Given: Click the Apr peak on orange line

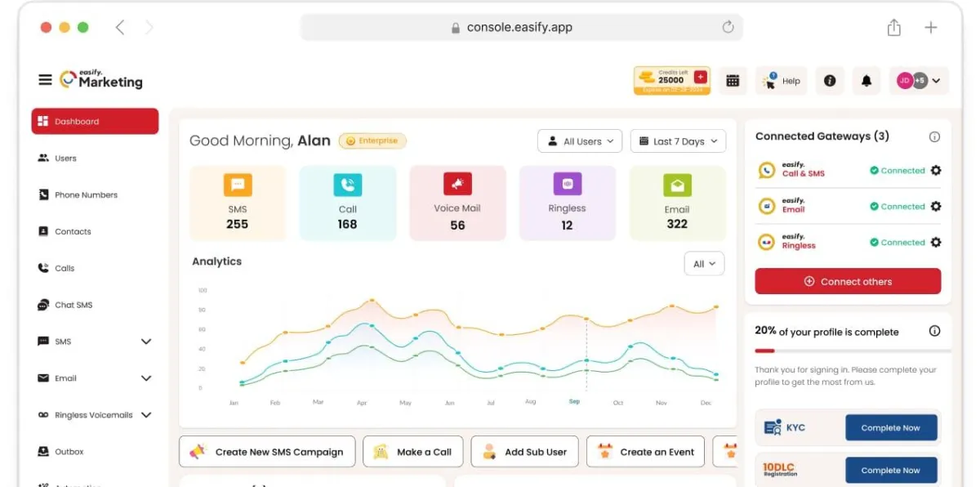Looking at the screenshot, I should 372,300.
